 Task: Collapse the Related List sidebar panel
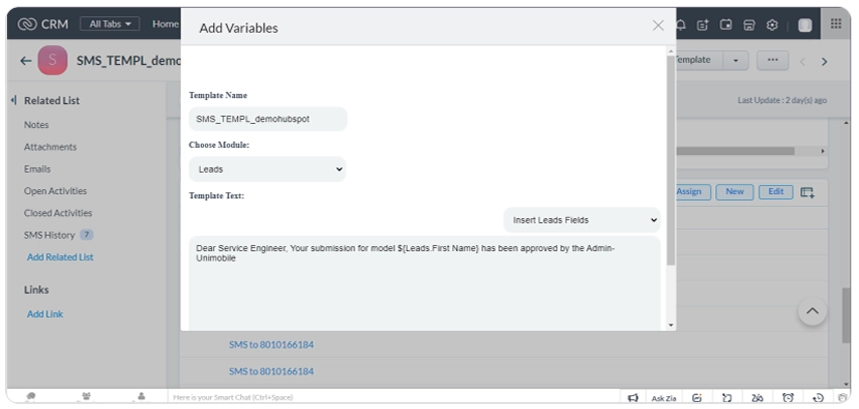click(14, 100)
